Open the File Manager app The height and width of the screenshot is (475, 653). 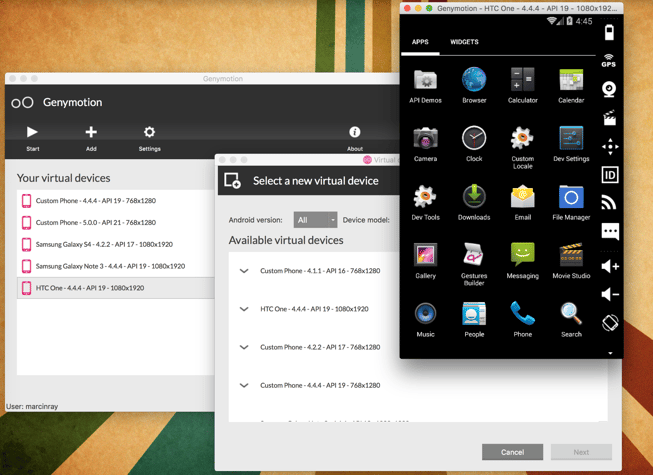pyautogui.click(x=571, y=197)
